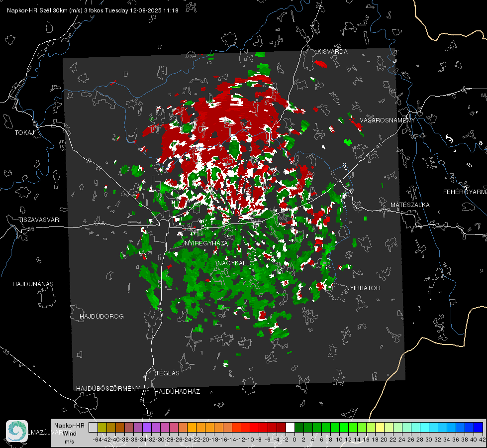Click the road number '35' on the map

click(x=6, y=352)
